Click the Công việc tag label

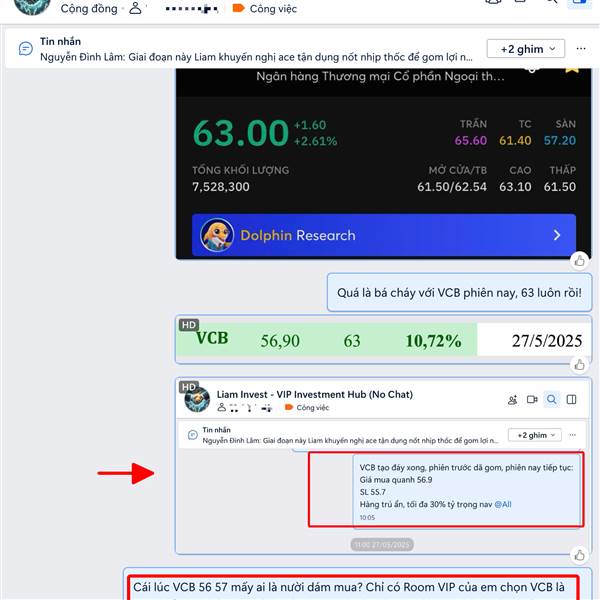pos(273,8)
